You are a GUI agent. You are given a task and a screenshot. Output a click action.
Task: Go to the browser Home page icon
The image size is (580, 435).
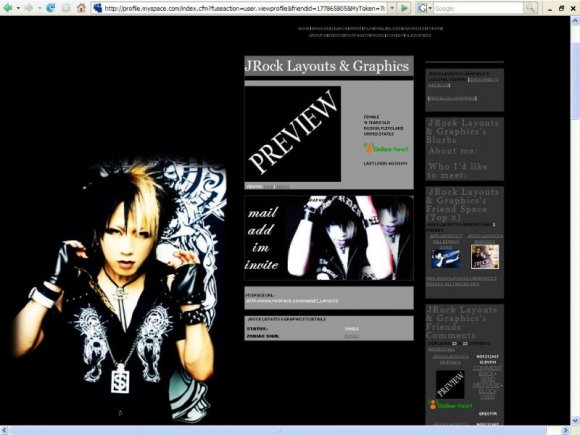pyautogui.click(x=81, y=7)
